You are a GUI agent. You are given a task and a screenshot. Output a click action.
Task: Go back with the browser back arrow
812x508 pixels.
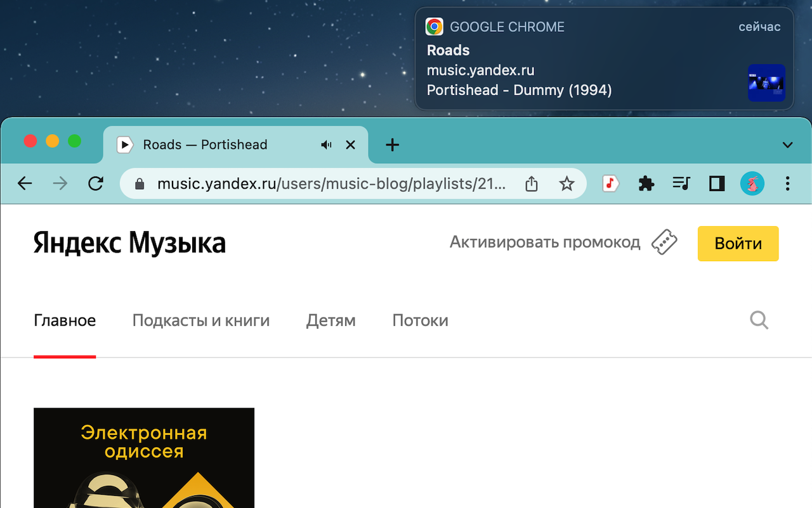tap(25, 184)
